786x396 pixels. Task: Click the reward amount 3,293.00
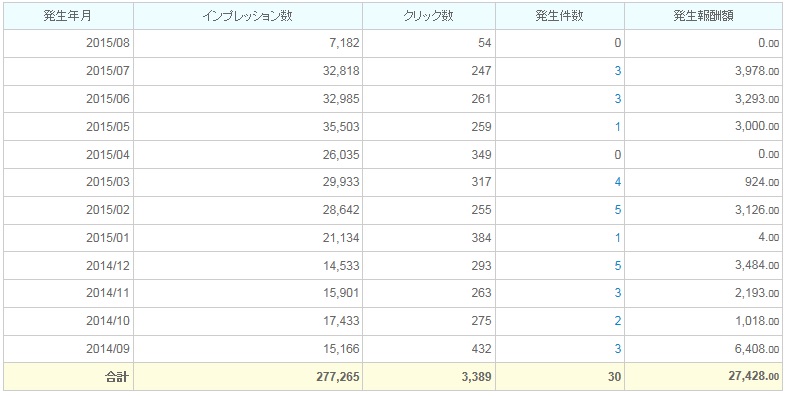(757, 99)
